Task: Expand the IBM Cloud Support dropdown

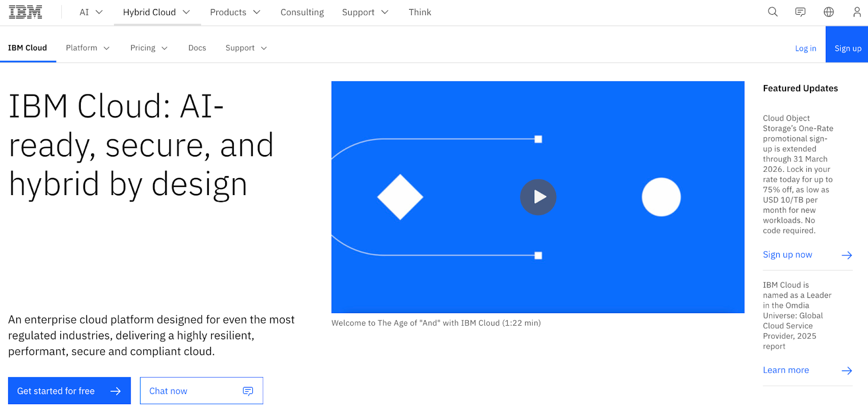Action: (x=246, y=48)
